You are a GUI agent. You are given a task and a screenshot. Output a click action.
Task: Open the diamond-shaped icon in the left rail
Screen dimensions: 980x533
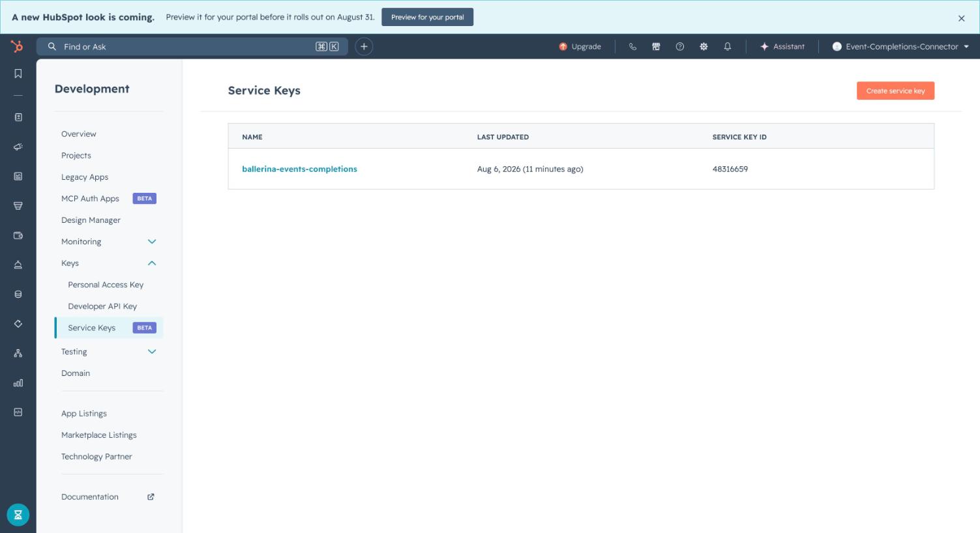(18, 324)
